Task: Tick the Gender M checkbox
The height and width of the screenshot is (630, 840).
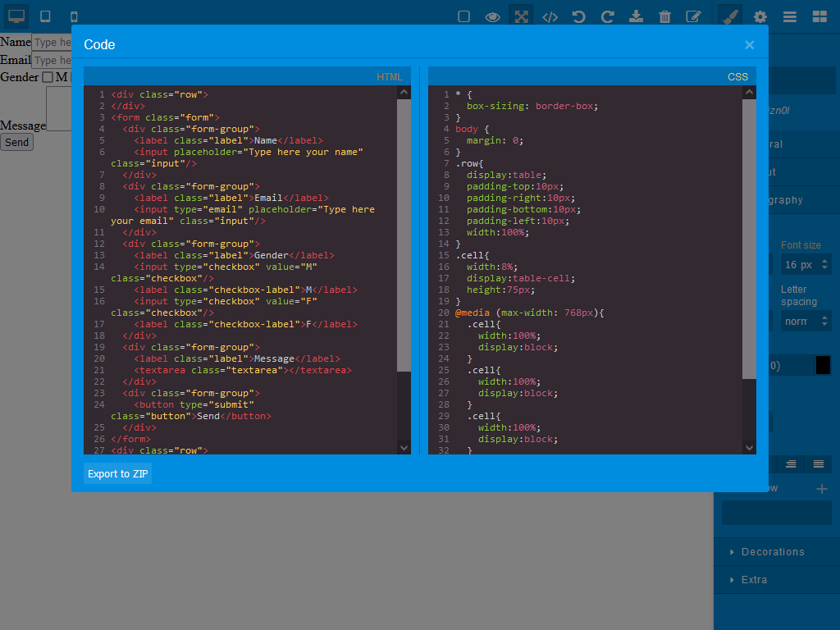Action: coord(48,77)
